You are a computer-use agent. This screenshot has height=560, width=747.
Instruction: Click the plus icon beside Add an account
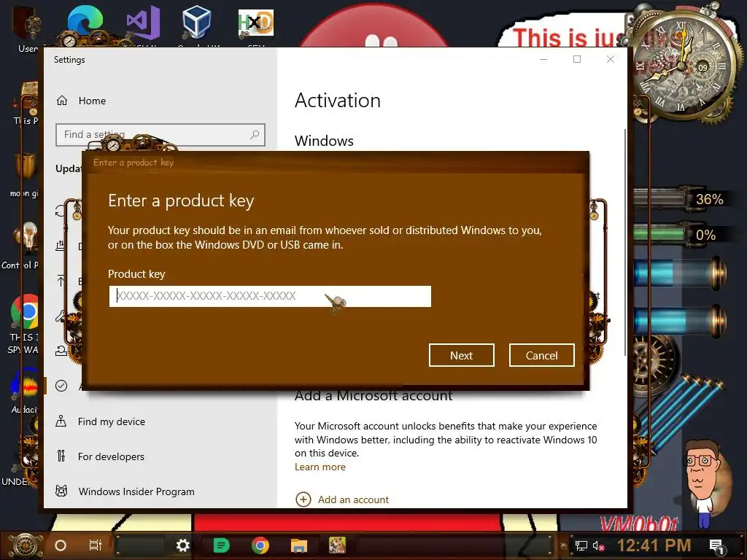tap(303, 499)
